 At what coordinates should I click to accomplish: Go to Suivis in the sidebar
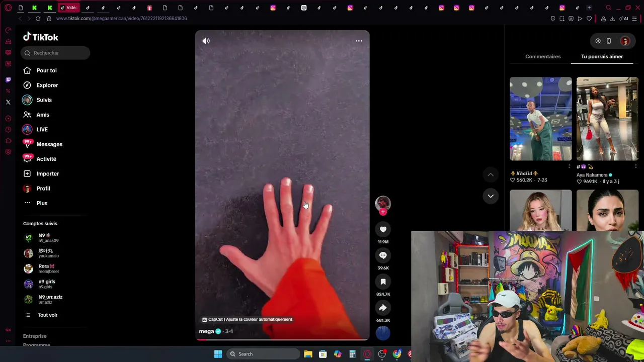pyautogui.click(x=37, y=100)
